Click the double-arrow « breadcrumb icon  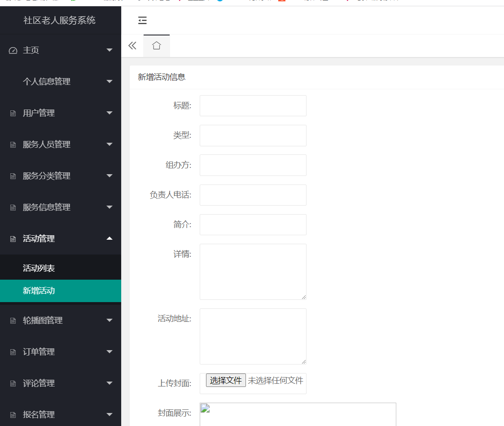pos(132,45)
